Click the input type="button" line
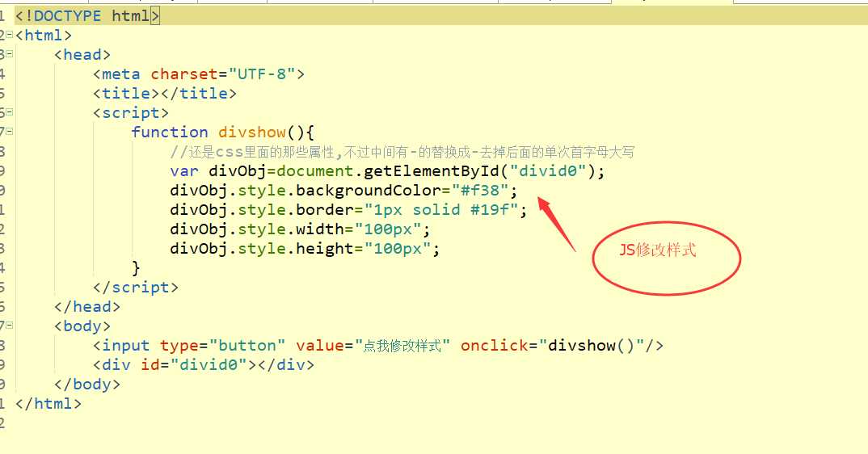Viewport: 868px width, 454px height. [377, 346]
